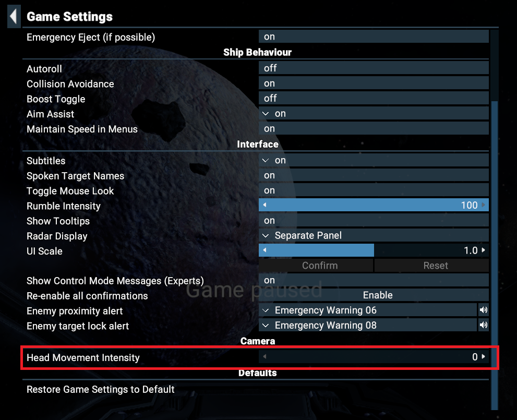This screenshot has height=420, width=517.
Task: Toggle Show Control Mode Messages (Experts)
Action: 374,280
